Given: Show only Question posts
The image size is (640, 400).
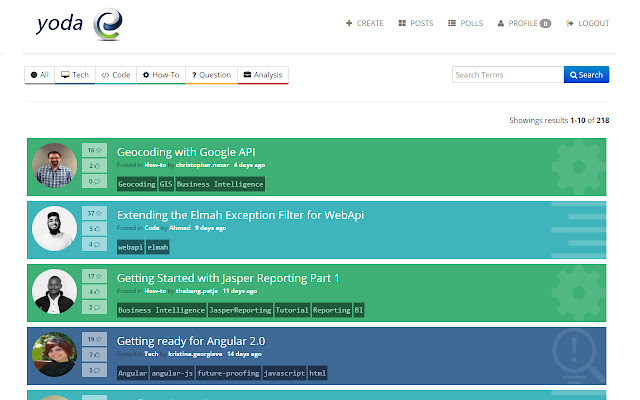Looking at the screenshot, I should [211, 75].
